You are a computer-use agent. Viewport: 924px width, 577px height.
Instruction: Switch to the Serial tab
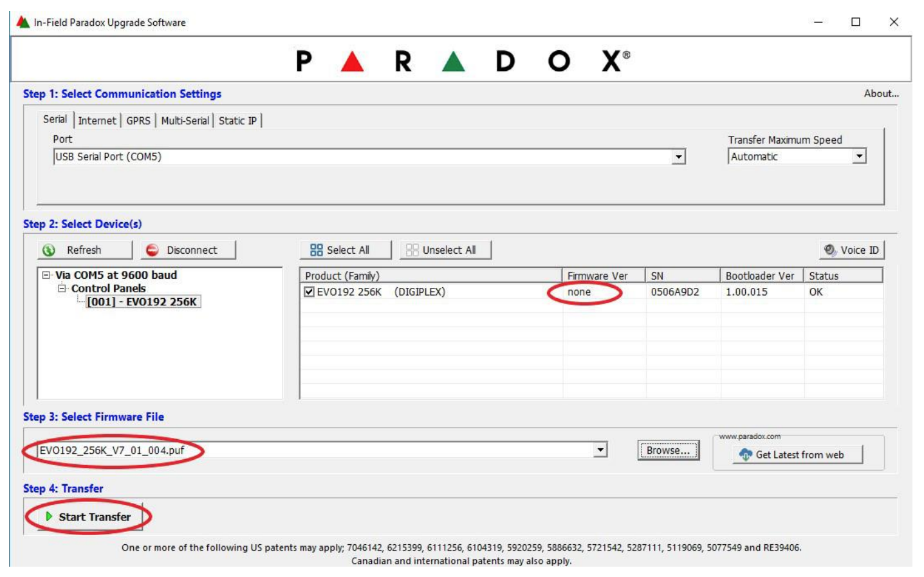click(55, 119)
